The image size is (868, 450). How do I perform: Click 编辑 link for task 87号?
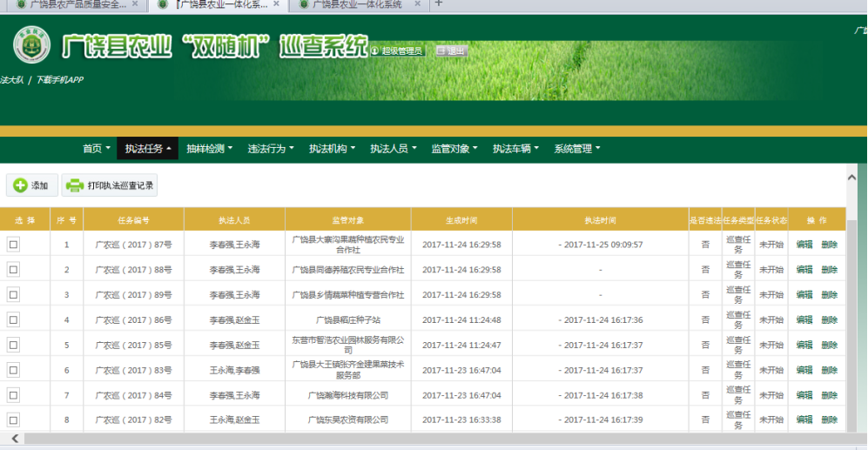[x=804, y=245]
